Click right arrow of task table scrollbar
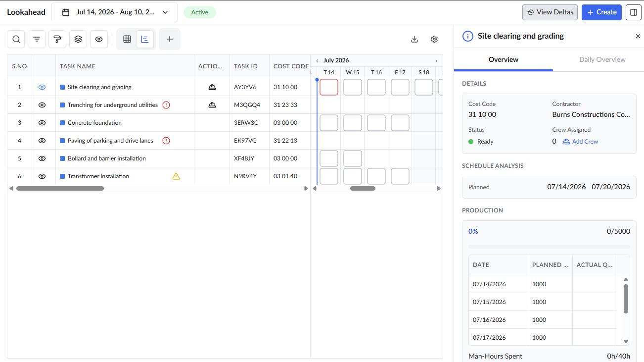The height and width of the screenshot is (362, 644). (x=306, y=188)
